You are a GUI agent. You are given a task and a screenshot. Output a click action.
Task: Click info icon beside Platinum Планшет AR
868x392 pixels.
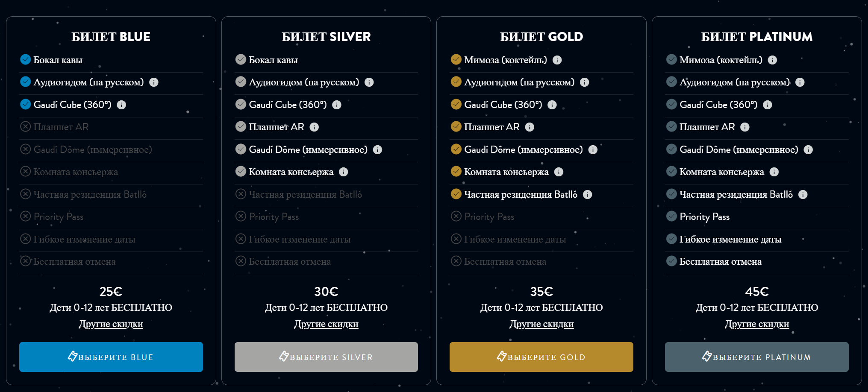tap(745, 127)
